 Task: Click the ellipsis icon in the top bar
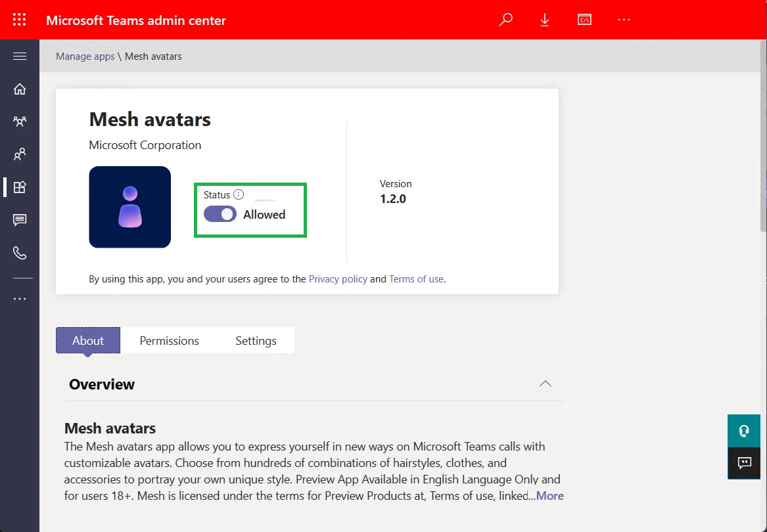click(624, 20)
